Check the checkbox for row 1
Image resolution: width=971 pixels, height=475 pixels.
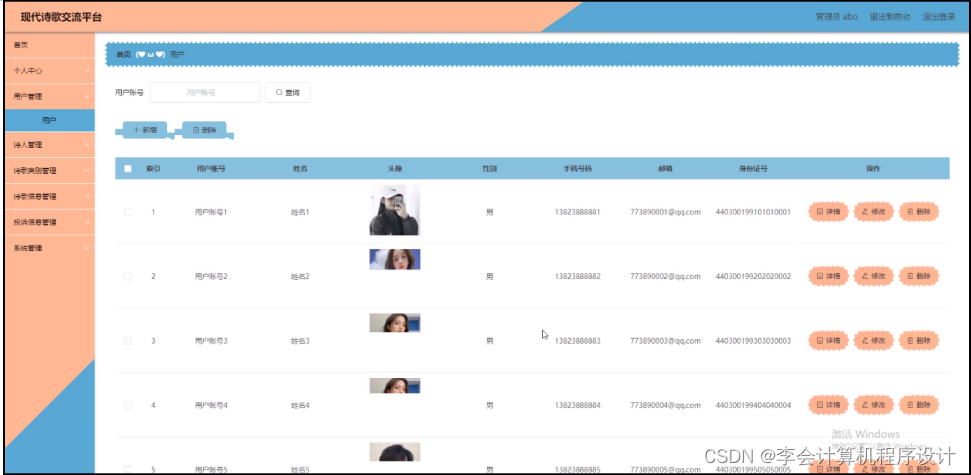tap(128, 212)
